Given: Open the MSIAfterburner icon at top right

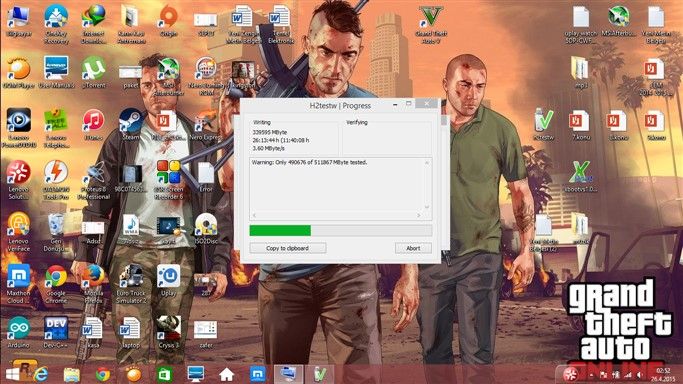Looking at the screenshot, I should click(618, 21).
